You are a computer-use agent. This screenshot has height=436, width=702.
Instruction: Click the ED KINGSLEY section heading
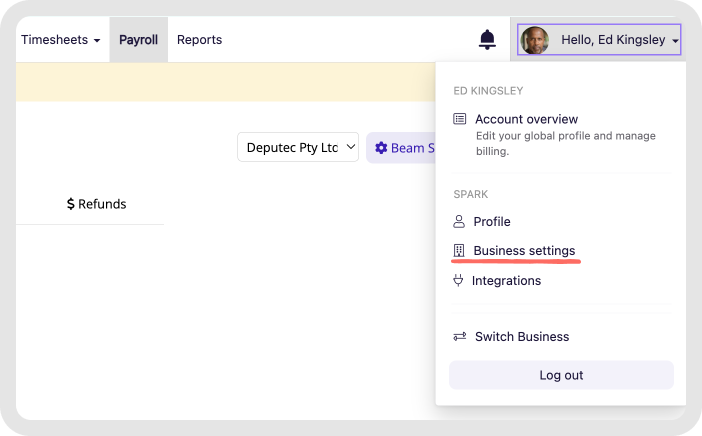[488, 91]
